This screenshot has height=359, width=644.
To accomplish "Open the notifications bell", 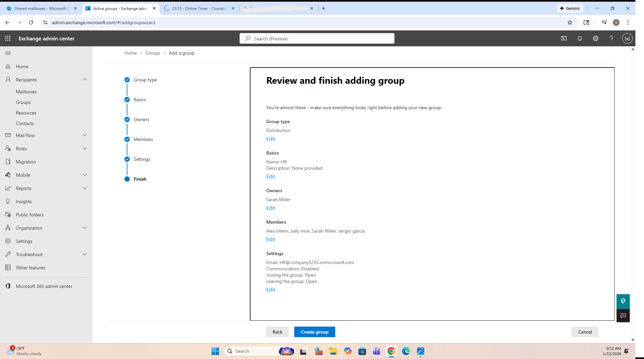I will point(580,38).
